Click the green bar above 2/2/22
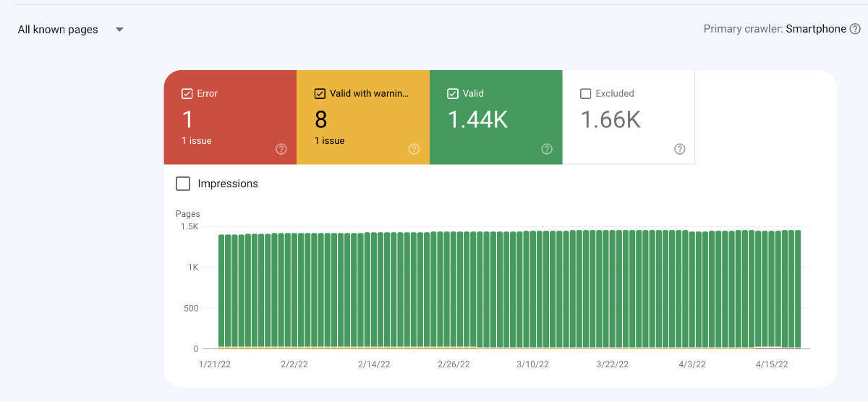Viewport: 868px width, 402px height. [x=294, y=290]
